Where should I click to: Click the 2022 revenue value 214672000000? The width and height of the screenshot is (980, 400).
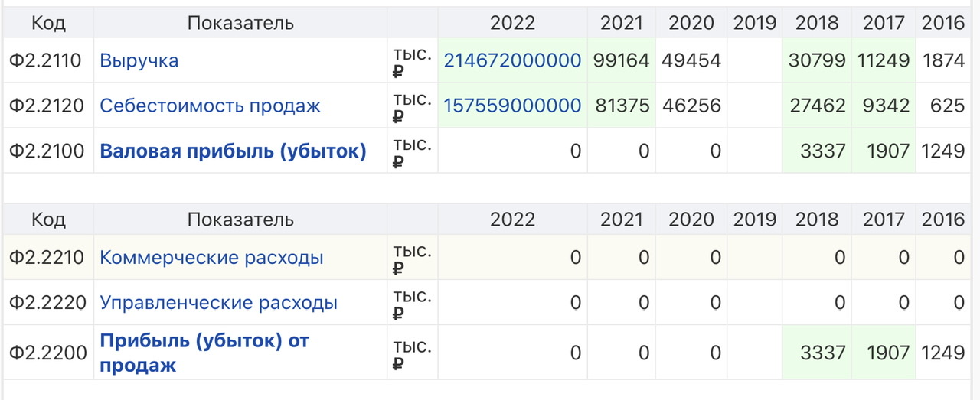[512, 60]
